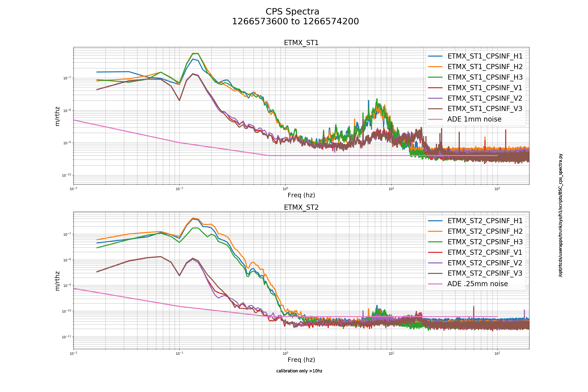Click the ETMX_ST1_CPSINF_V3 legend entry
This screenshot has width=588, height=392.
click(475, 109)
